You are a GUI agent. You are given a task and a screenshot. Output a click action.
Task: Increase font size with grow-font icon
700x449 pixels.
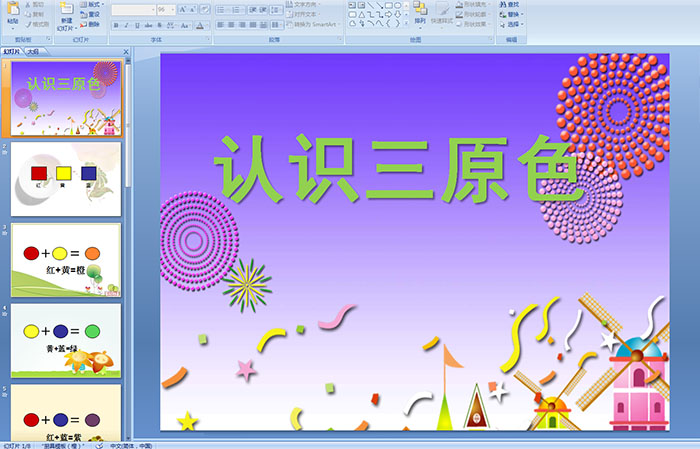(183, 9)
